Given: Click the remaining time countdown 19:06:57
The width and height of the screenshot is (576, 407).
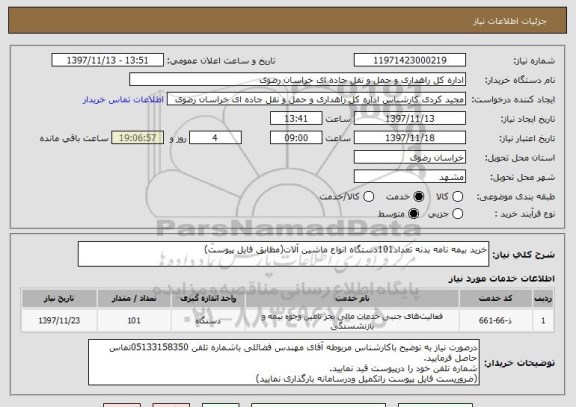Looking at the screenshot, I should [x=137, y=138].
